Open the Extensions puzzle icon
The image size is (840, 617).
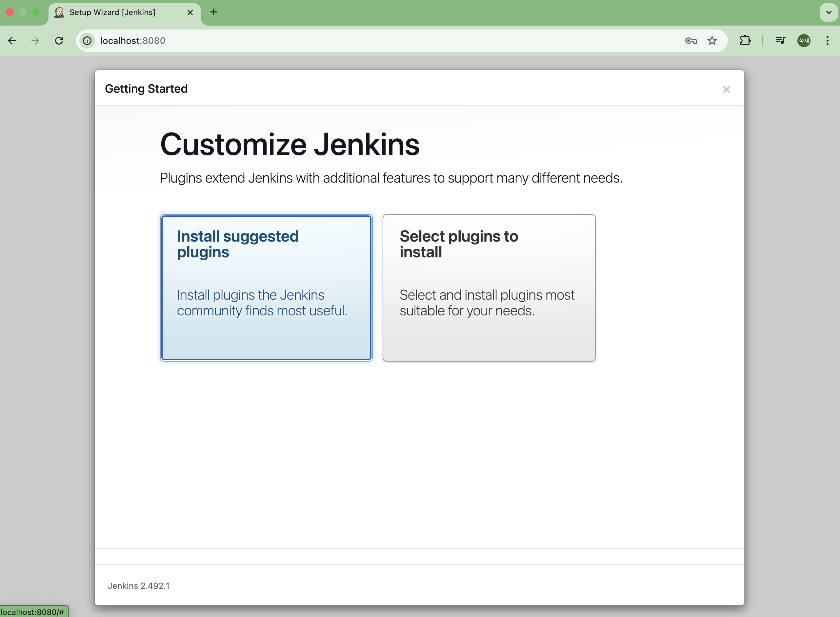(745, 41)
